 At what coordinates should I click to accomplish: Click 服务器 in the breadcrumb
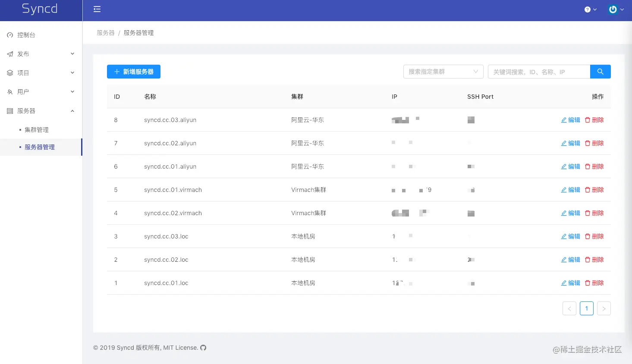[106, 33]
